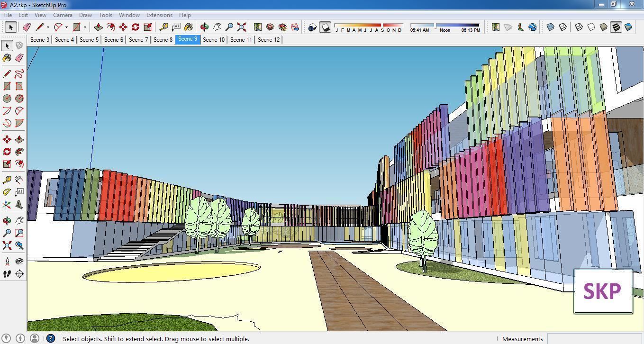Click the credits info status icon
This screenshot has width=644, height=344.
[x=20, y=338]
